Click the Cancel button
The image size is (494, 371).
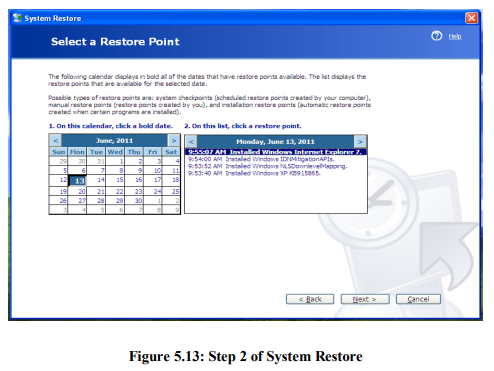click(x=418, y=299)
